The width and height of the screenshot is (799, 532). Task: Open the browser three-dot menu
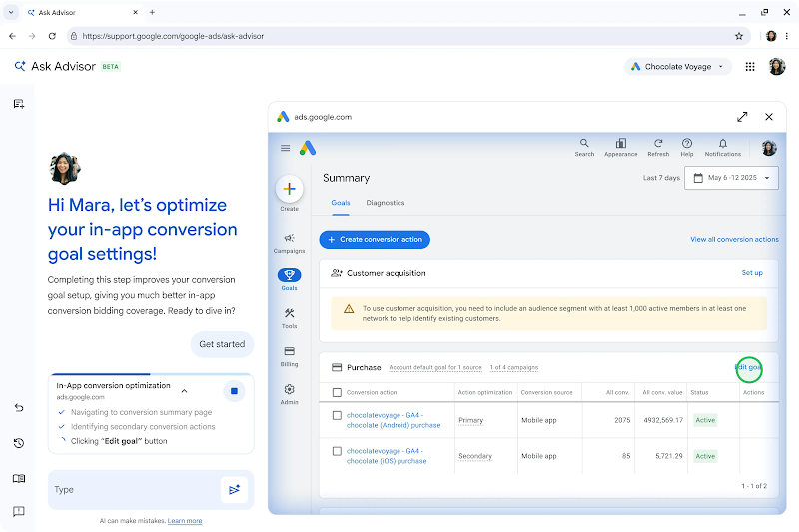click(x=787, y=36)
